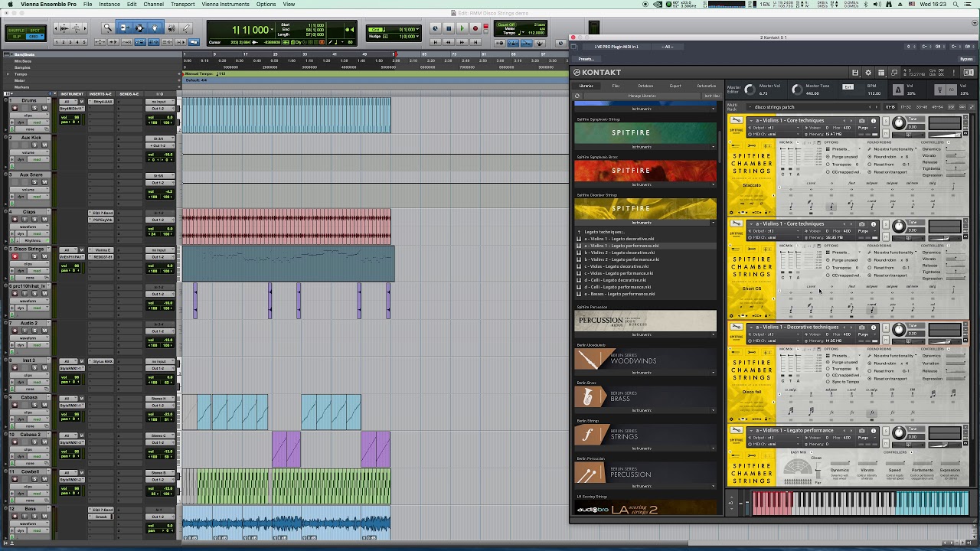Click info icon of first Core techniques instrument
This screenshot has width=980, height=551.
874,120
